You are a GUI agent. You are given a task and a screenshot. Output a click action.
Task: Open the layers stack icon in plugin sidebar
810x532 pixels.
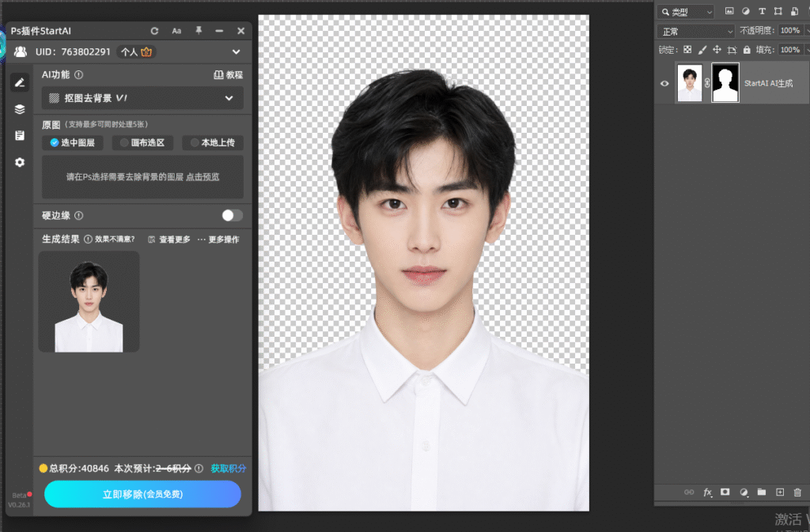20,109
